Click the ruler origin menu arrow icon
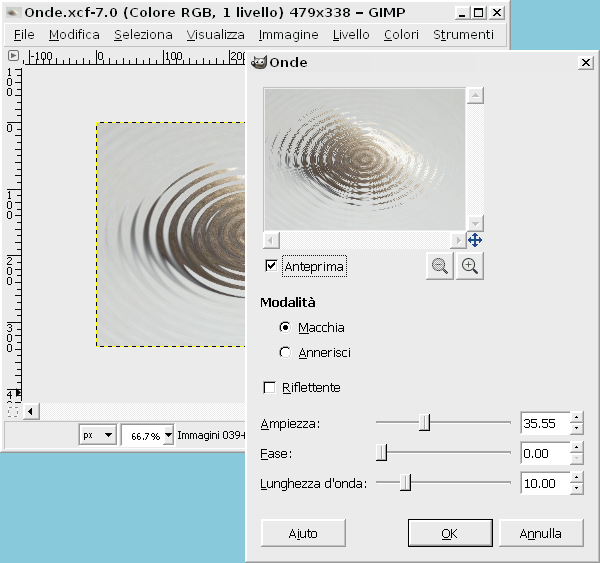The height and width of the screenshot is (563, 600). click(x=14, y=56)
